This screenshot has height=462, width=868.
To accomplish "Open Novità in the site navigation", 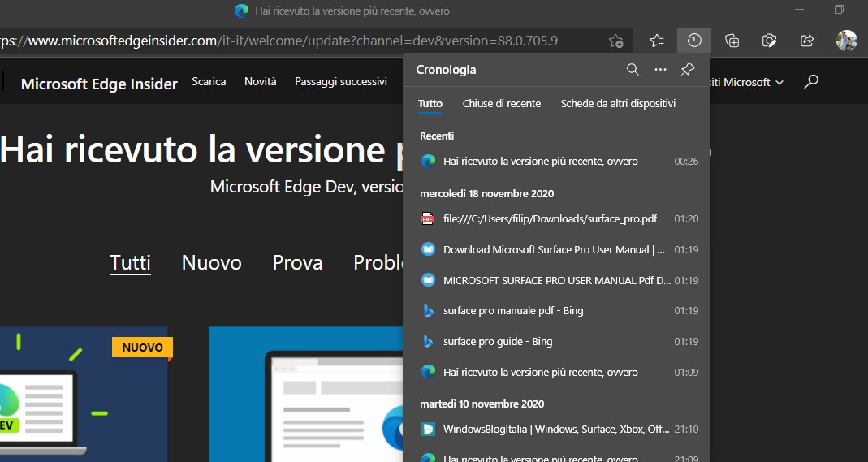I will pyautogui.click(x=260, y=81).
